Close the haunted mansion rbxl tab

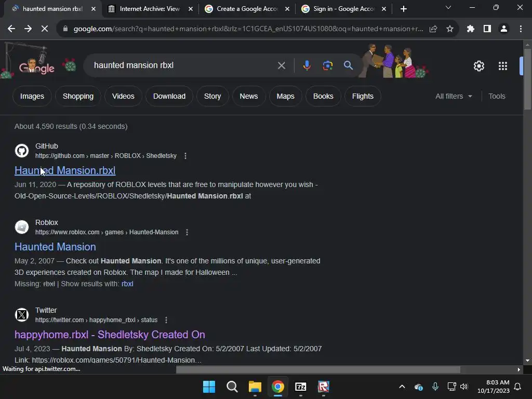[94, 9]
